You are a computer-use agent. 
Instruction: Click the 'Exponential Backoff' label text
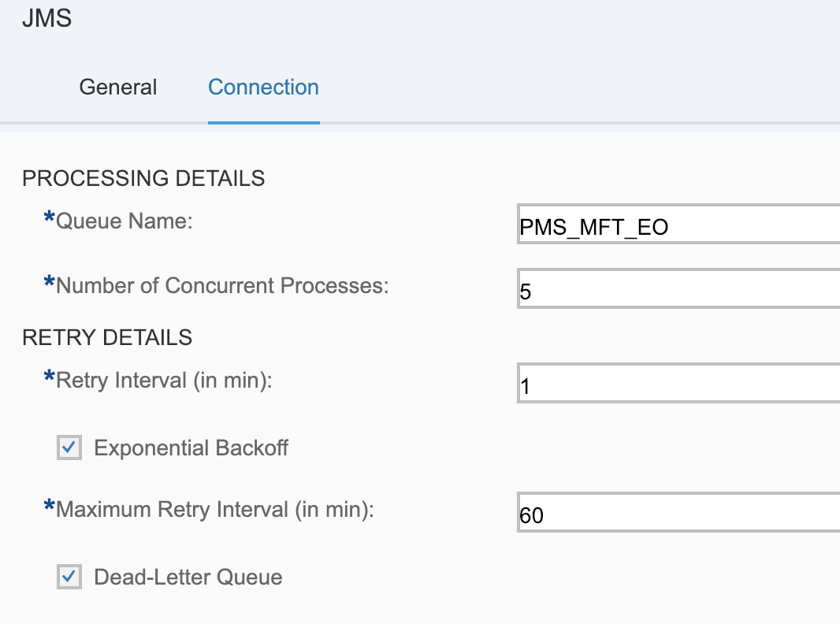point(191,448)
